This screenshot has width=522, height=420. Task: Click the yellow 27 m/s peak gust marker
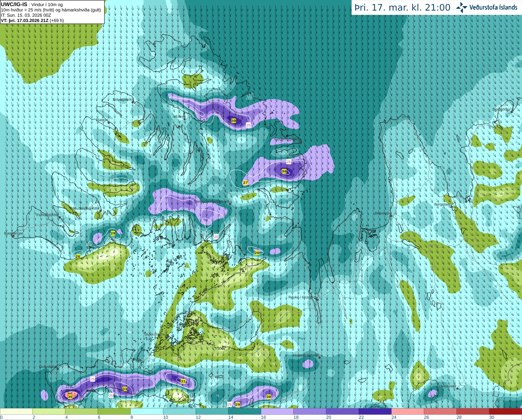(246, 183)
